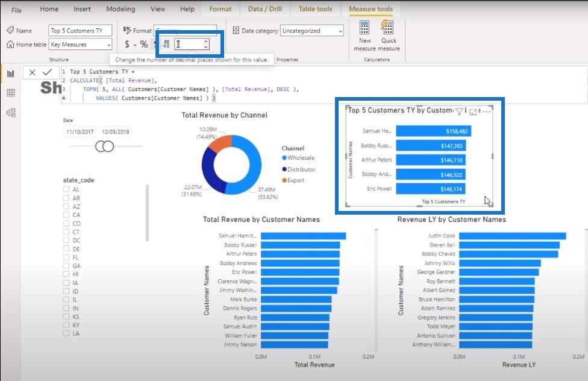Click the Arthur Peters bar showing $146,710
588x381 pixels.
(x=431, y=160)
